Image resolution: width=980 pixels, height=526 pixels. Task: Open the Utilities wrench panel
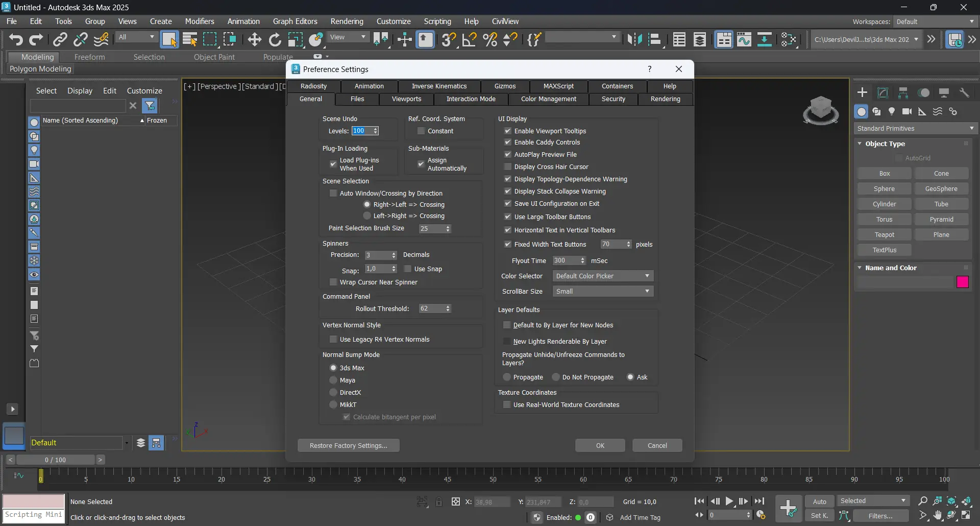964,92
